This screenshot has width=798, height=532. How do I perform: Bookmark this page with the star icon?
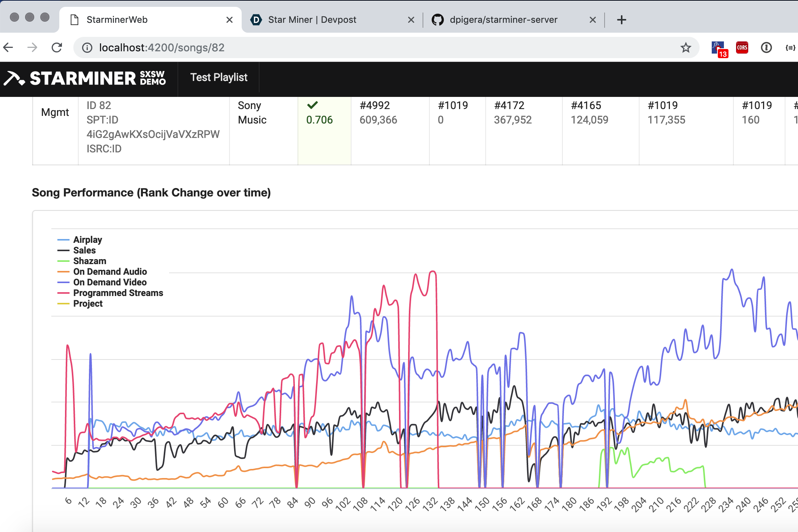tap(686, 47)
